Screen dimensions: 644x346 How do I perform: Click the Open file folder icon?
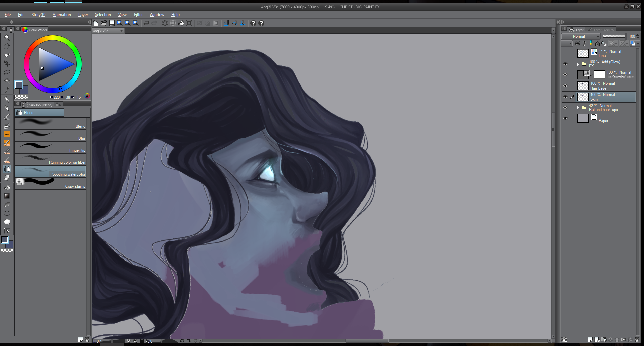tap(104, 23)
